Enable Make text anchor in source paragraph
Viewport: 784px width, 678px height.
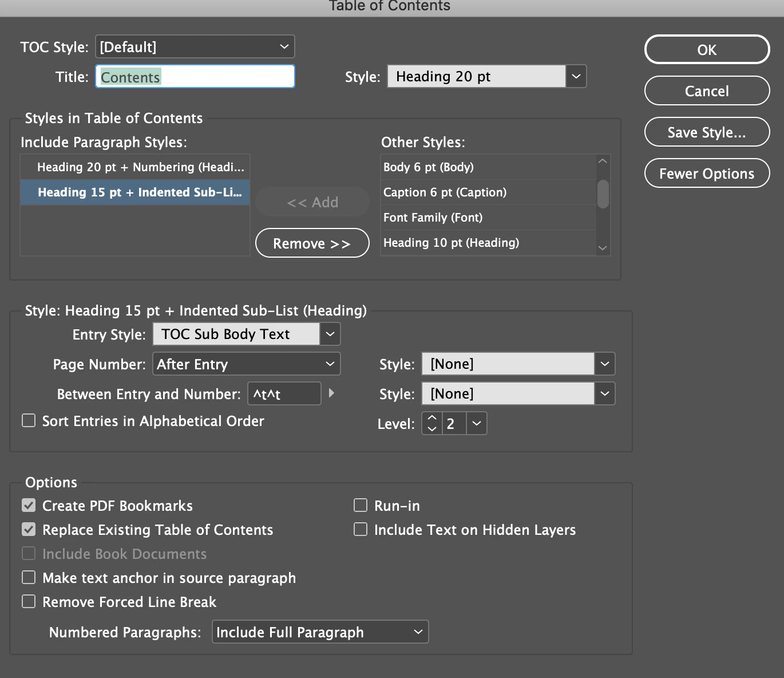coord(29,578)
